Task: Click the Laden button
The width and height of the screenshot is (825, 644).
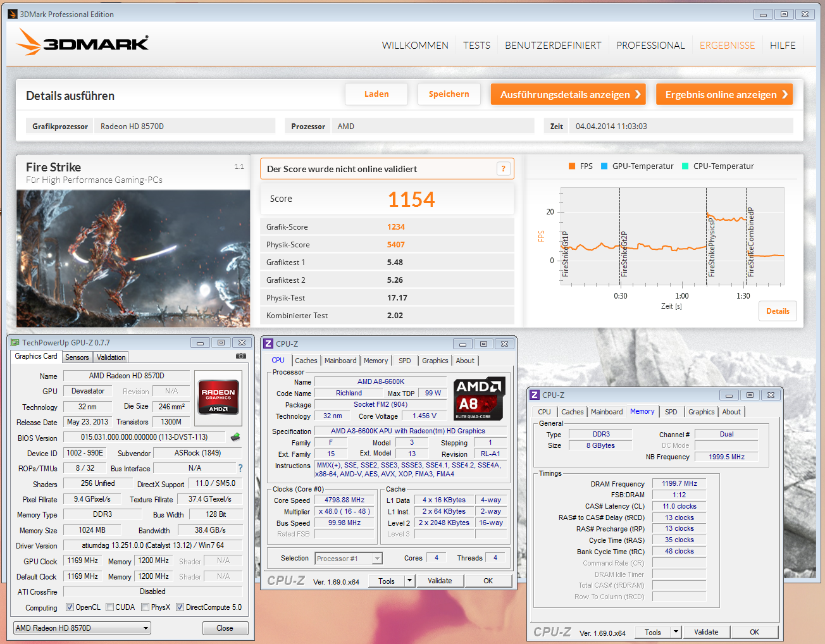Action: click(x=376, y=94)
